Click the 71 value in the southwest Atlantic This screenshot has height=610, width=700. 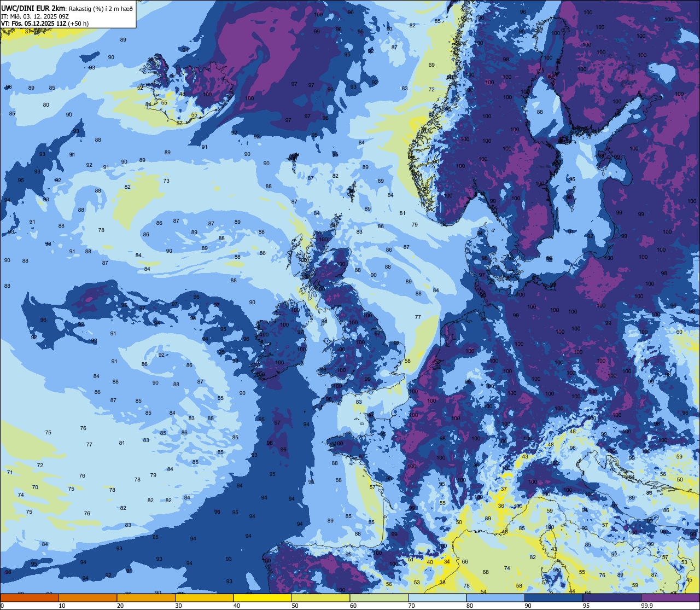9,472
